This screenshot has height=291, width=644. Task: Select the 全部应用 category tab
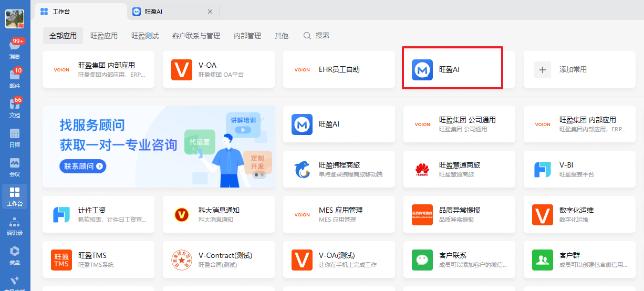point(63,36)
